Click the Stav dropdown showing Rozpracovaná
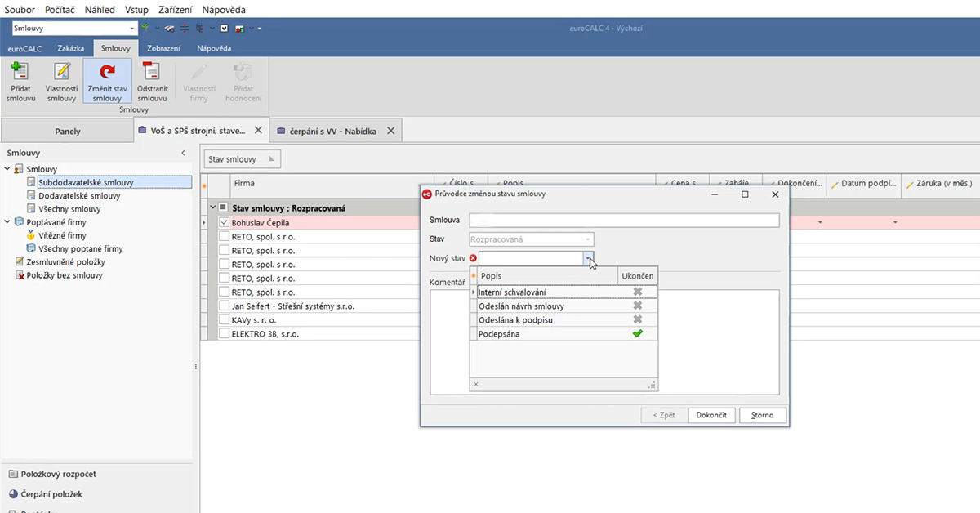The image size is (980, 513). (x=532, y=239)
